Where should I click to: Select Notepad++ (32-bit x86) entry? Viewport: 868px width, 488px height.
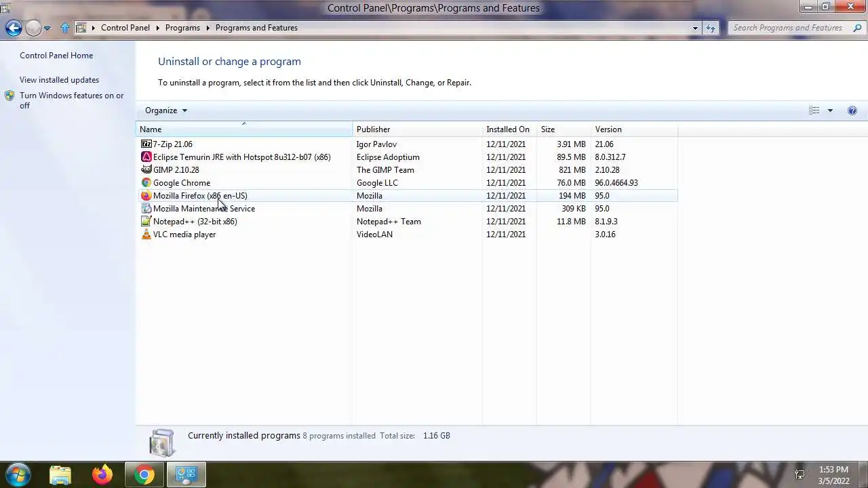[x=195, y=221]
